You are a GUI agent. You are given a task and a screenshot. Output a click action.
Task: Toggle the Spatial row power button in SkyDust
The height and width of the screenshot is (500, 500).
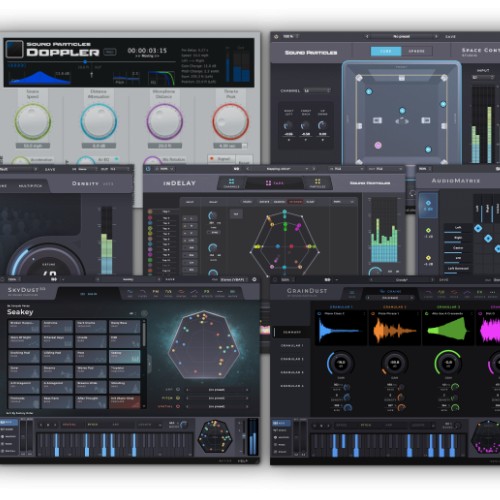[178, 406]
